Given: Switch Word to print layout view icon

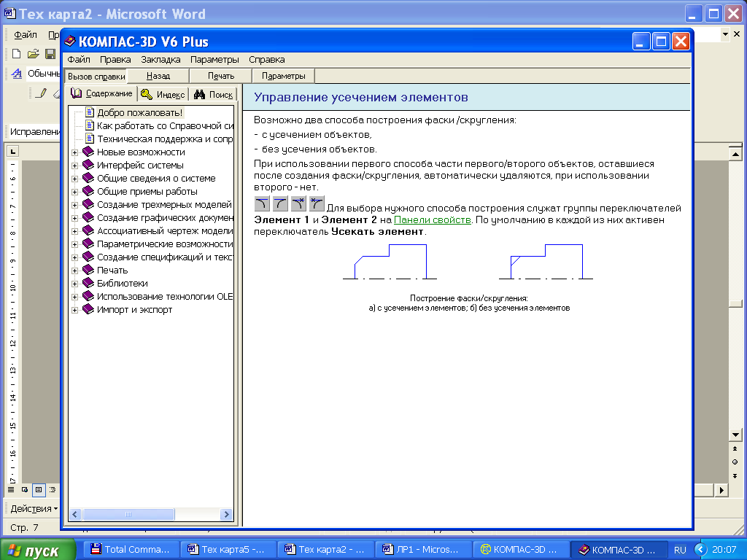Looking at the screenshot, I should pyautogui.click(x=39, y=489).
